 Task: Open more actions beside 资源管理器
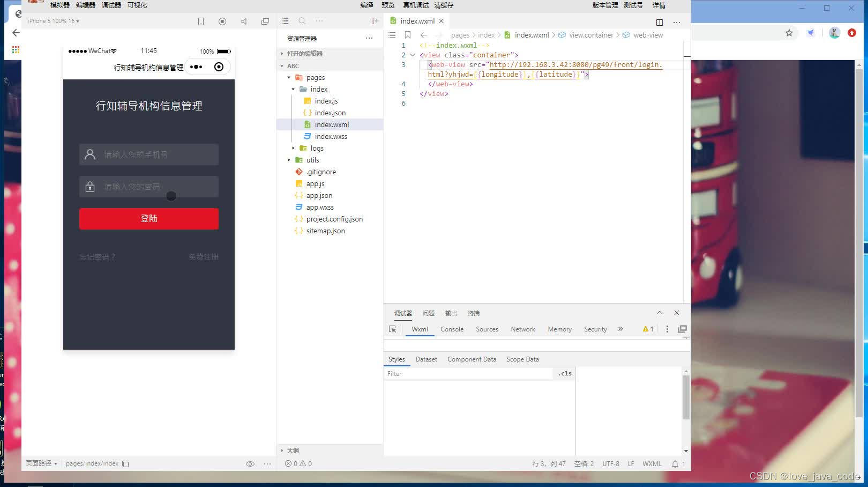(369, 38)
